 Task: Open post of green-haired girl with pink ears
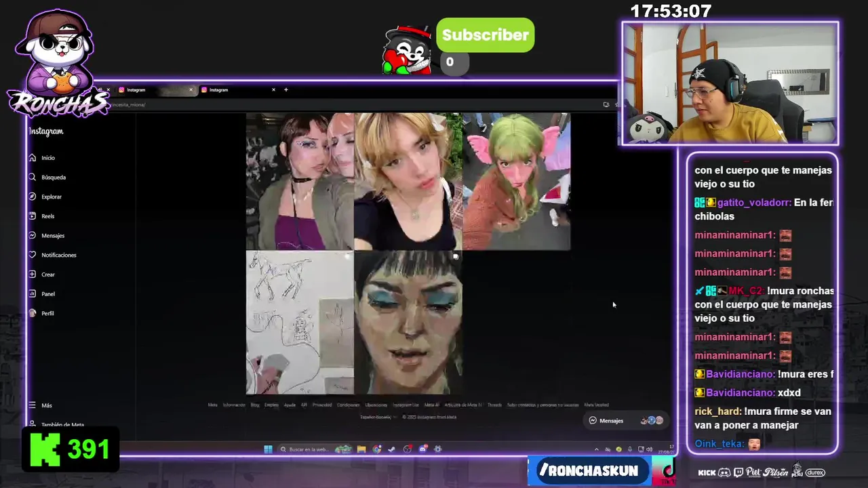pyautogui.click(x=516, y=181)
